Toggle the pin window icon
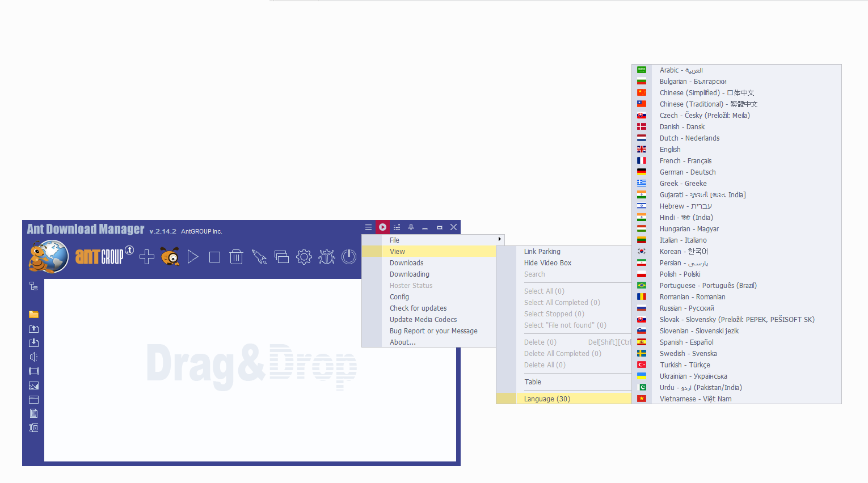The image size is (868, 483). [411, 227]
